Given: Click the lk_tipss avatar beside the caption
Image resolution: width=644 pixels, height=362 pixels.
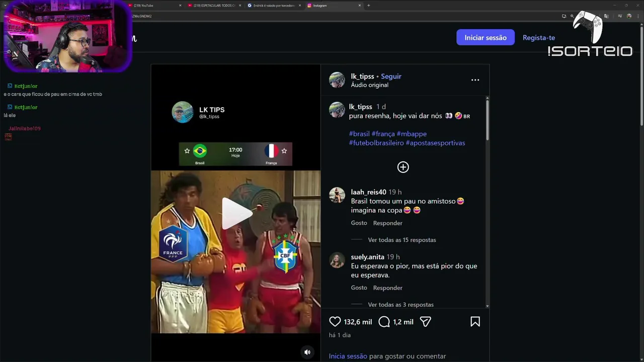Looking at the screenshot, I should click(337, 110).
